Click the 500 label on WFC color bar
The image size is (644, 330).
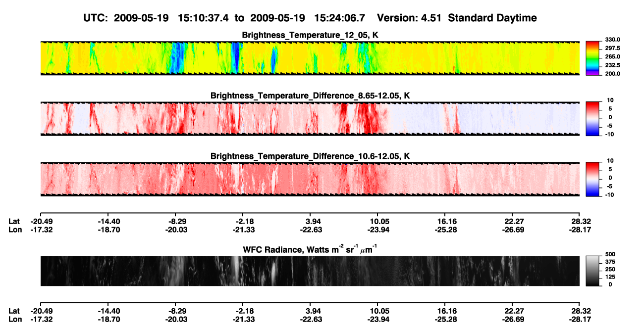pos(611,255)
